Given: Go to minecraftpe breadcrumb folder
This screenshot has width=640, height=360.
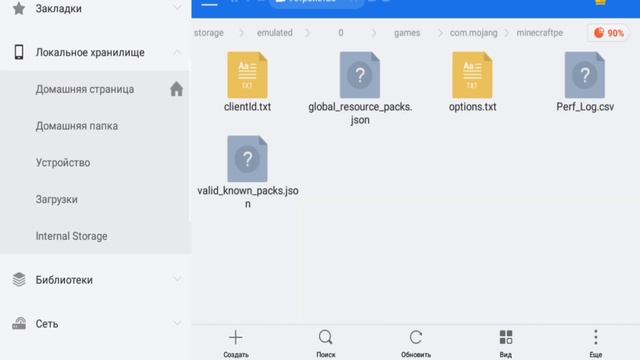Looking at the screenshot, I should [540, 33].
